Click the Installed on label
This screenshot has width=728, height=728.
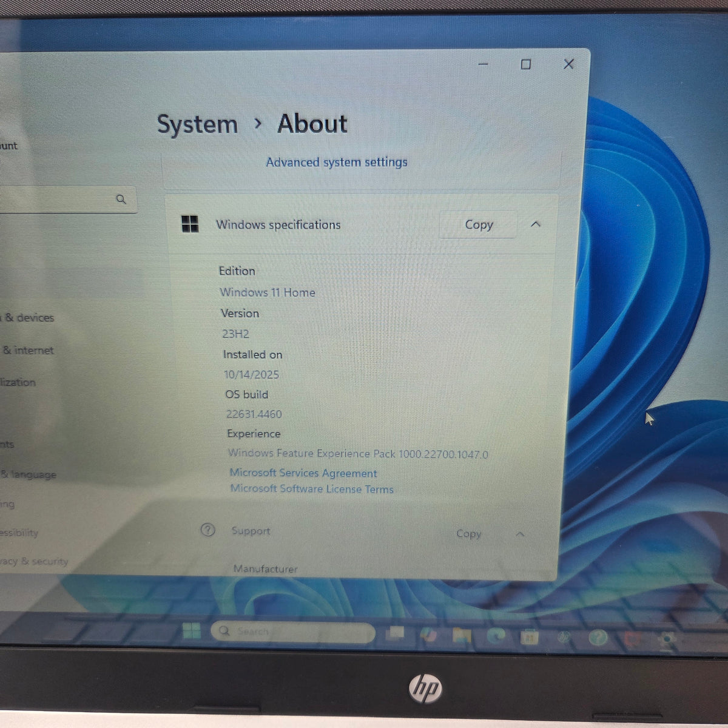252,354
